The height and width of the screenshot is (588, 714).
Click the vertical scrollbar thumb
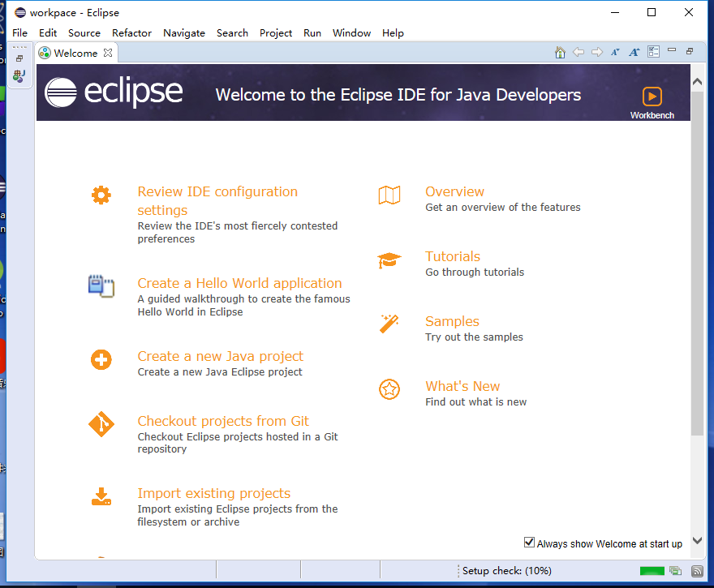point(697,263)
